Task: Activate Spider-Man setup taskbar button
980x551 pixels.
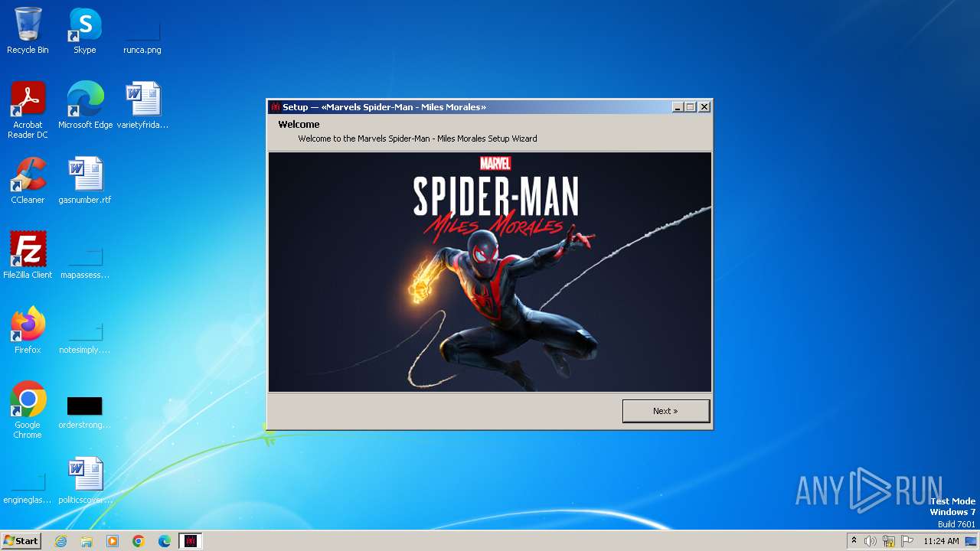Action: pyautogui.click(x=191, y=541)
